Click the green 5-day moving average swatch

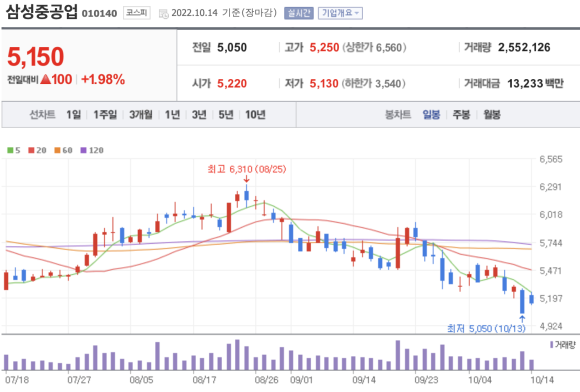pos(10,150)
